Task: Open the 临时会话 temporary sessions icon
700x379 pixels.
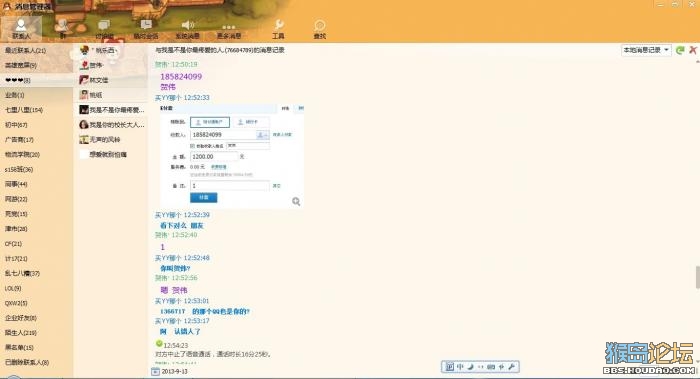Action: click(146, 29)
